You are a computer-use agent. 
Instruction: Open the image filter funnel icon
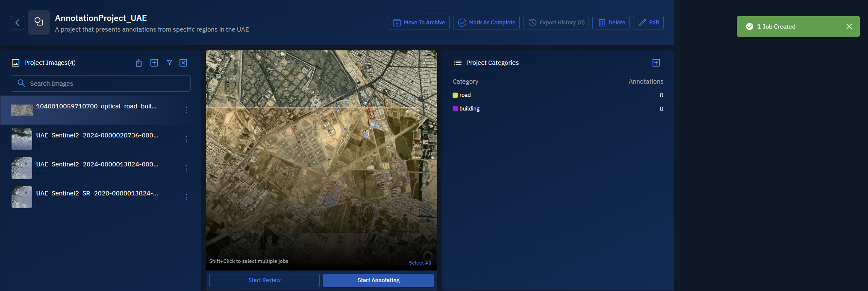pos(170,63)
